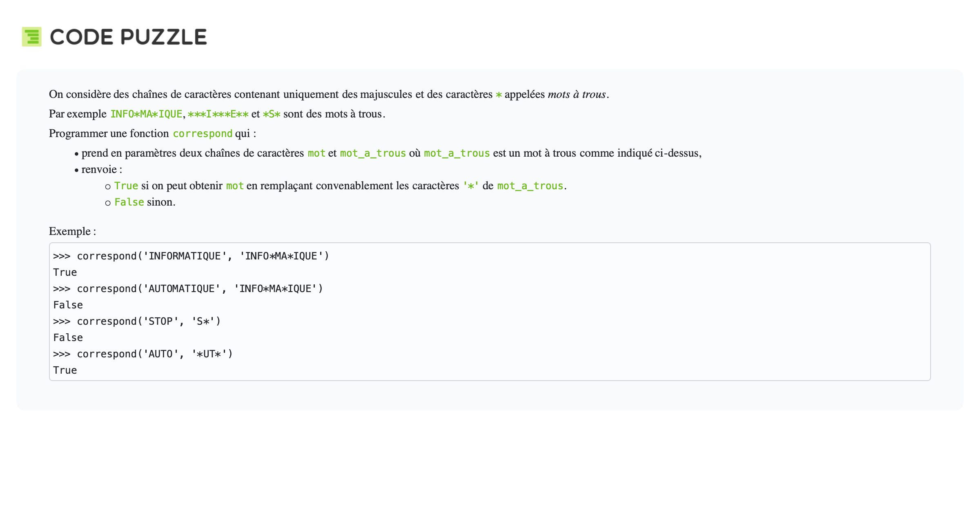This screenshot has width=980, height=514.
Task: Select the Exemple heading
Action: coord(71,231)
